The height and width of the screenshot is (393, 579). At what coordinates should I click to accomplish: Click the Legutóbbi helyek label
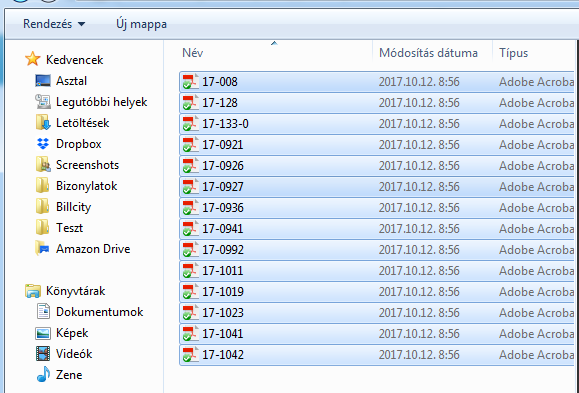(102, 102)
